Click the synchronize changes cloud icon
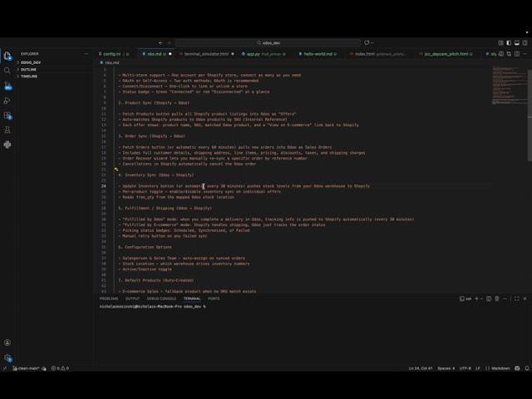This screenshot has width=532, height=399. [44, 368]
